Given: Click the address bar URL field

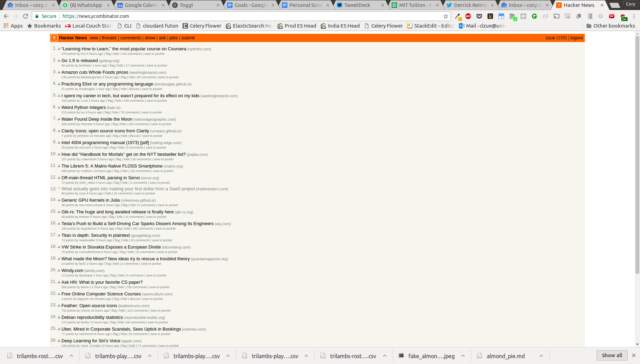Looking at the screenshot, I should (x=242, y=16).
